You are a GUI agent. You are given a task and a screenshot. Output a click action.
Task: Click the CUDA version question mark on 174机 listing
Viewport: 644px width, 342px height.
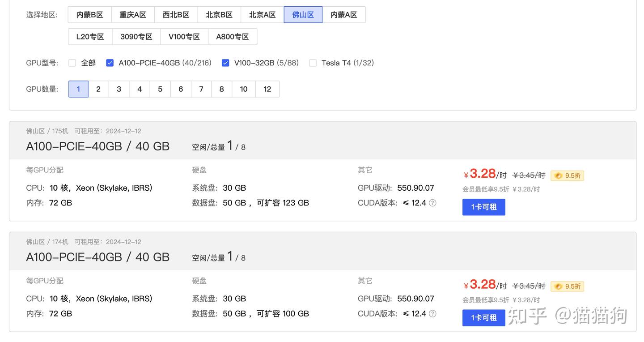pos(432,314)
